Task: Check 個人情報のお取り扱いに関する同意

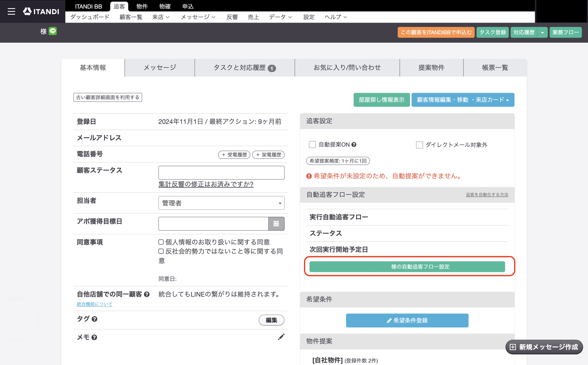Action: pos(161,242)
